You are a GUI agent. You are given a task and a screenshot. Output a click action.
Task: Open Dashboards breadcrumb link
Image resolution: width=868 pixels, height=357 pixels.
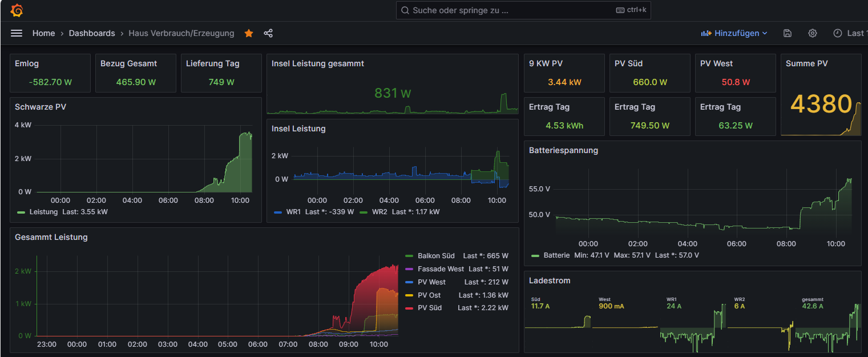point(92,33)
